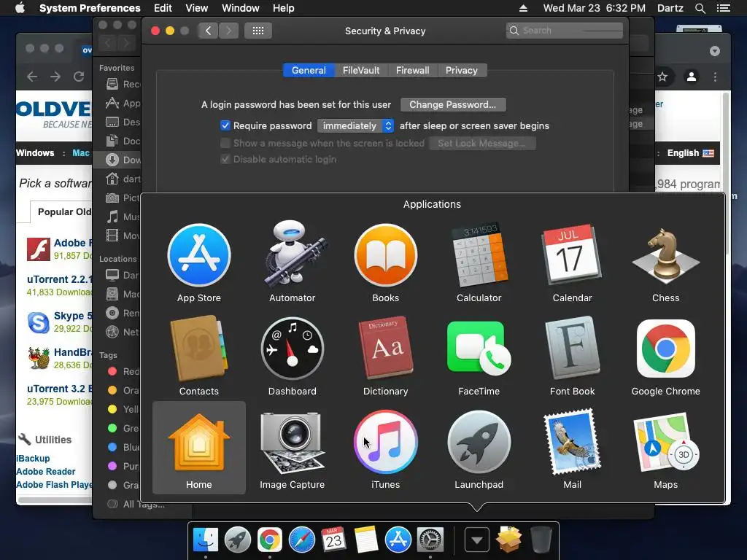This screenshot has width=747, height=560.
Task: Switch to the General tab
Action: point(309,70)
